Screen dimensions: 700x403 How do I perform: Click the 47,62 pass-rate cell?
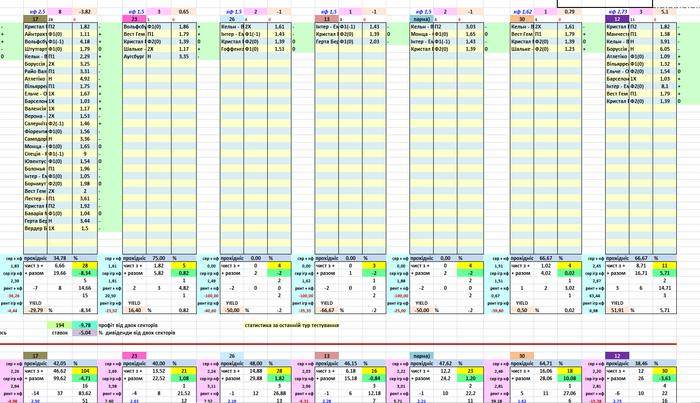click(x=446, y=363)
